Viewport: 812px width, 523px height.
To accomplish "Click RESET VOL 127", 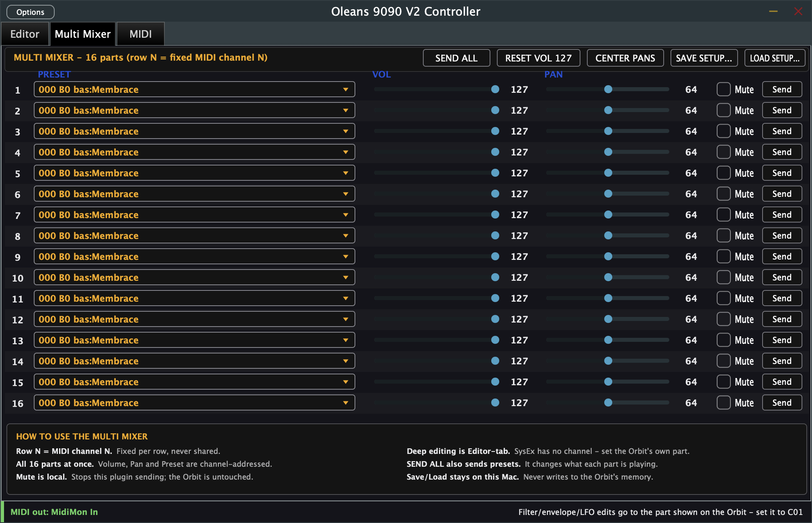I will tap(539, 58).
